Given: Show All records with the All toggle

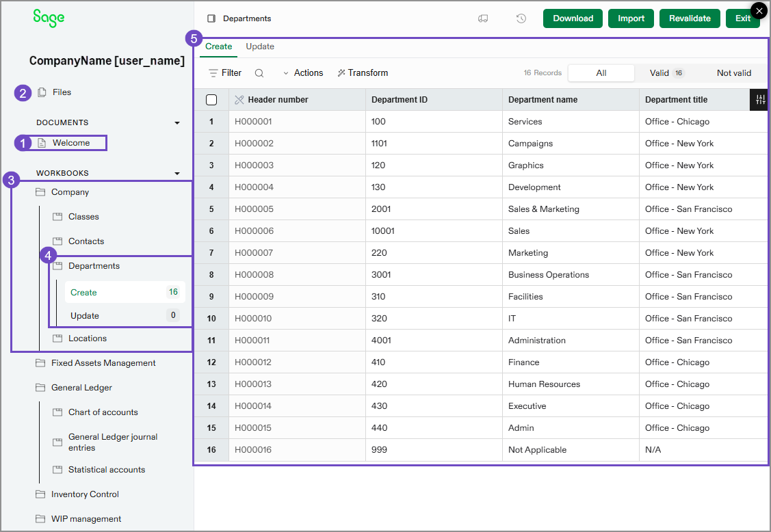Looking at the screenshot, I should point(601,72).
